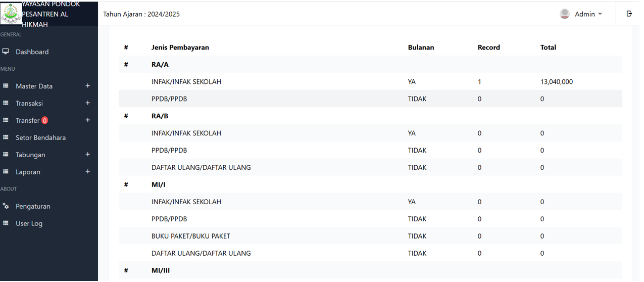This screenshot has height=282, width=644.
Task: Open the Admin user dropdown
Action: [588, 14]
